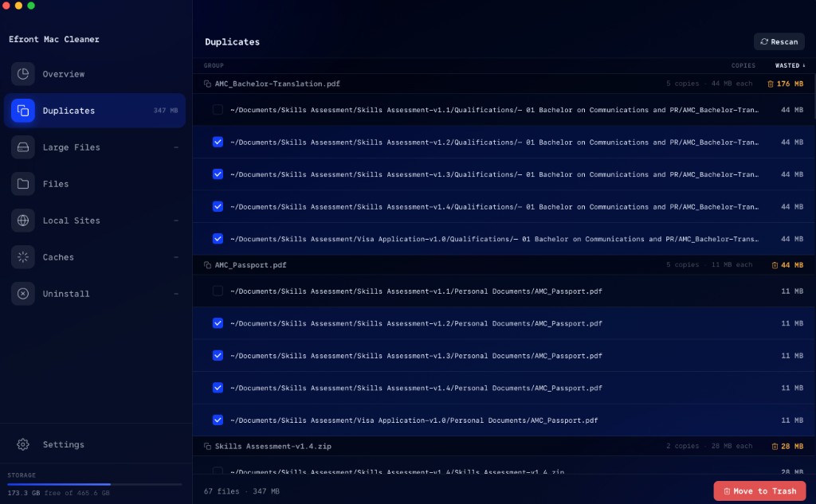
Task: Click the '67 files · 347 MB' status text
Action: coord(241,491)
